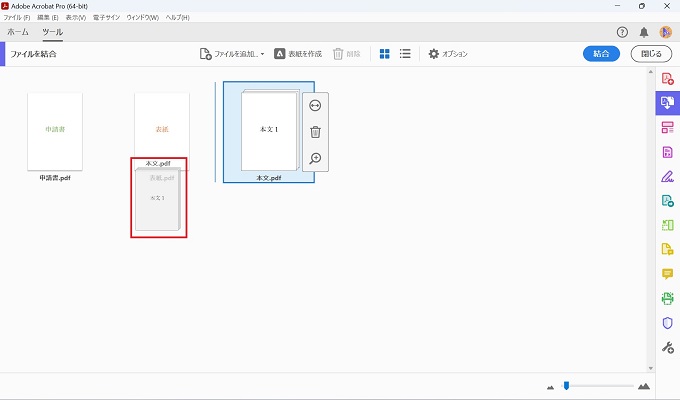Click the Create Cover (表紙を作成) button
The image size is (680, 400).
(298, 54)
